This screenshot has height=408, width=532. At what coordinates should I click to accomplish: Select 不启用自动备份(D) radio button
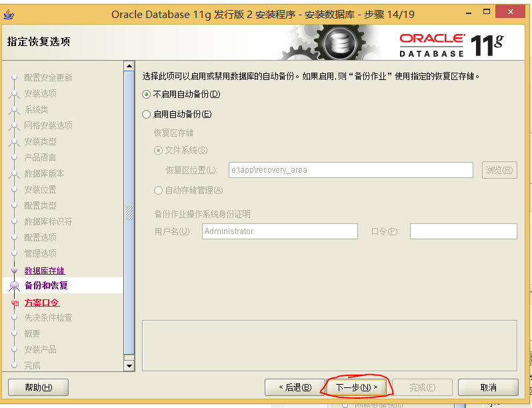point(146,94)
